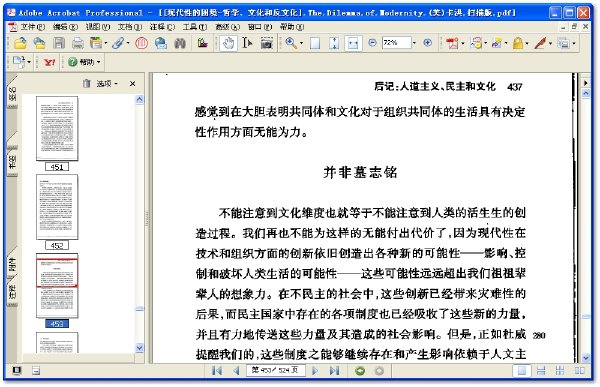Click the zoom percentage field showing 72%
The height and width of the screenshot is (387, 600).
[x=396, y=43]
